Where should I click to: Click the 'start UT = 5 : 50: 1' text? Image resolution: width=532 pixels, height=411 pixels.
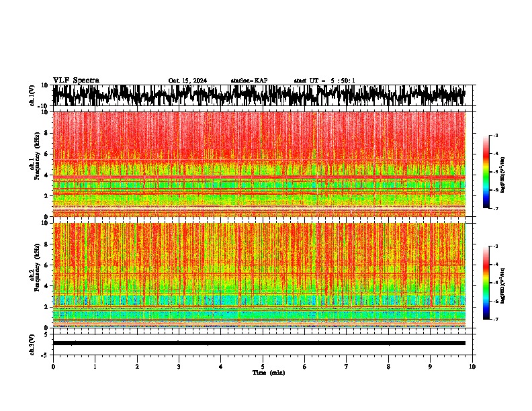[324, 81]
